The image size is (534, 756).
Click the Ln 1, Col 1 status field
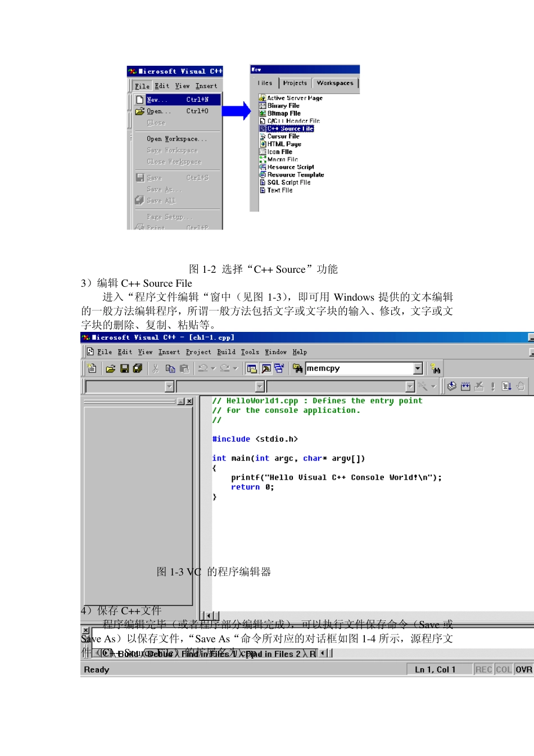[x=440, y=669]
